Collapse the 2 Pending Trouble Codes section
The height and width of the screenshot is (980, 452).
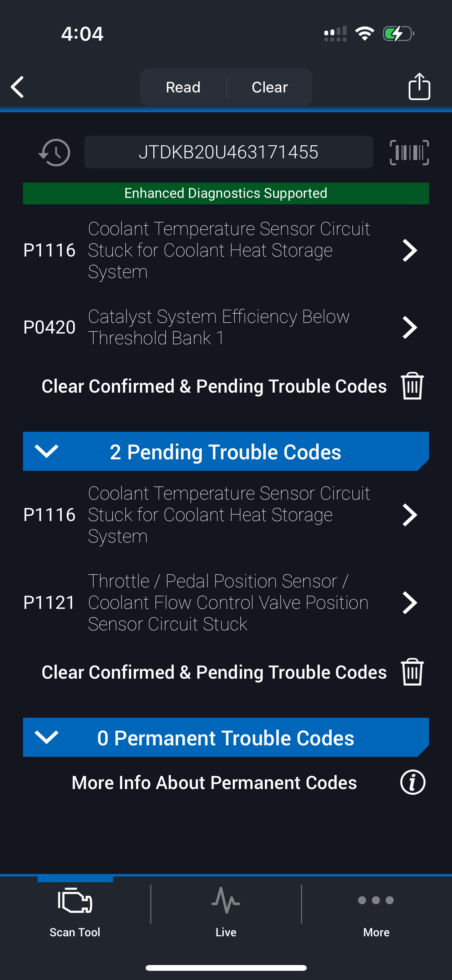click(x=46, y=451)
